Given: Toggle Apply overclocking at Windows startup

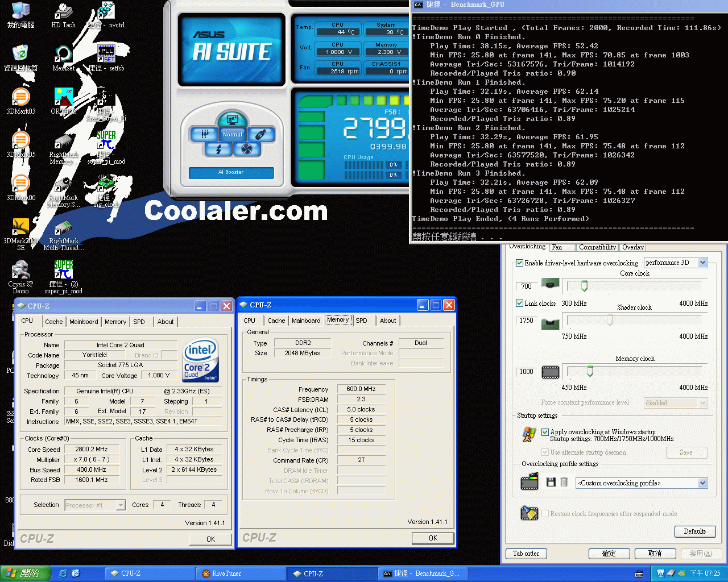Looking at the screenshot, I should click(545, 432).
